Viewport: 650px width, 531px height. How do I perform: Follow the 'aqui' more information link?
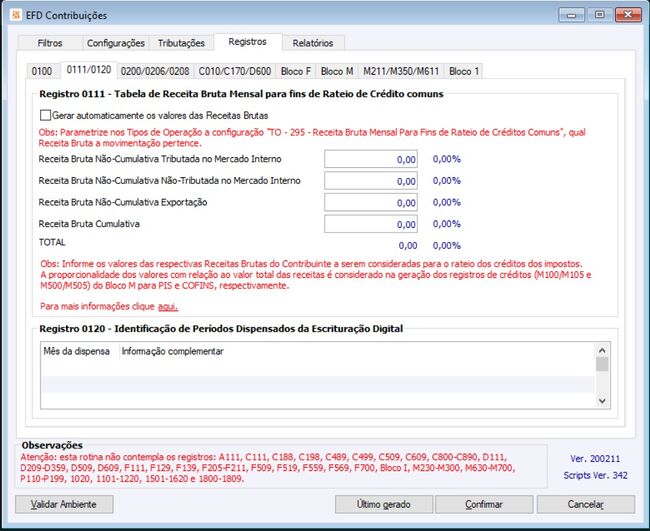point(168,306)
